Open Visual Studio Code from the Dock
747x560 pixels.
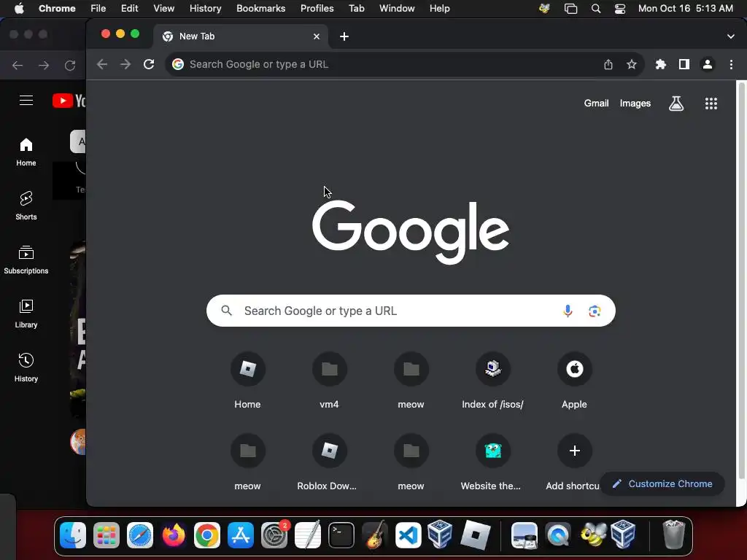click(409, 535)
